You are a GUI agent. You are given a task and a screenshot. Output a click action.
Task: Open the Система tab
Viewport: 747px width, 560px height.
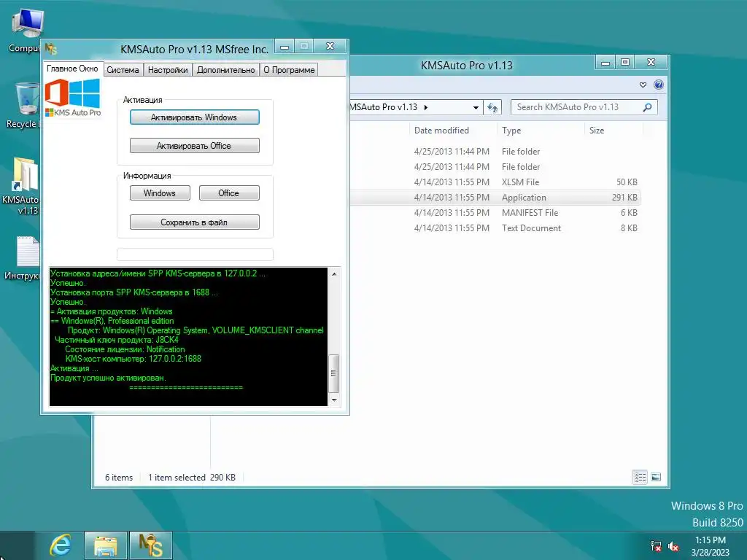pyautogui.click(x=123, y=70)
